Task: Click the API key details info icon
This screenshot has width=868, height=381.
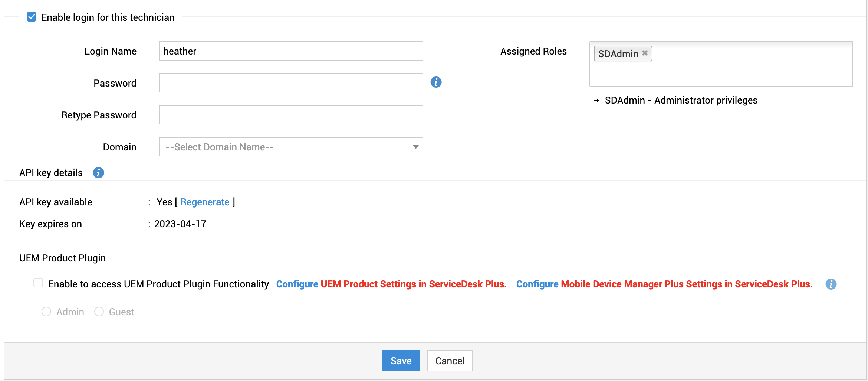Action: click(98, 173)
